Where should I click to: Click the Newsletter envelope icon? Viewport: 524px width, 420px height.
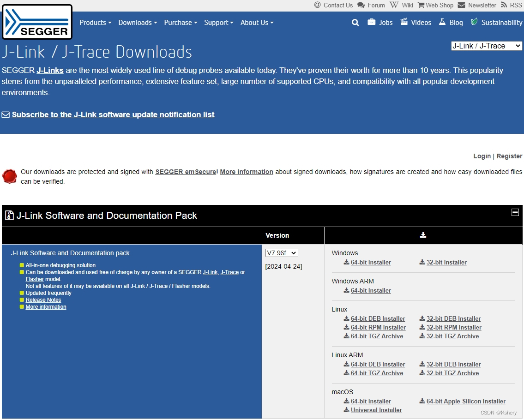click(462, 5)
